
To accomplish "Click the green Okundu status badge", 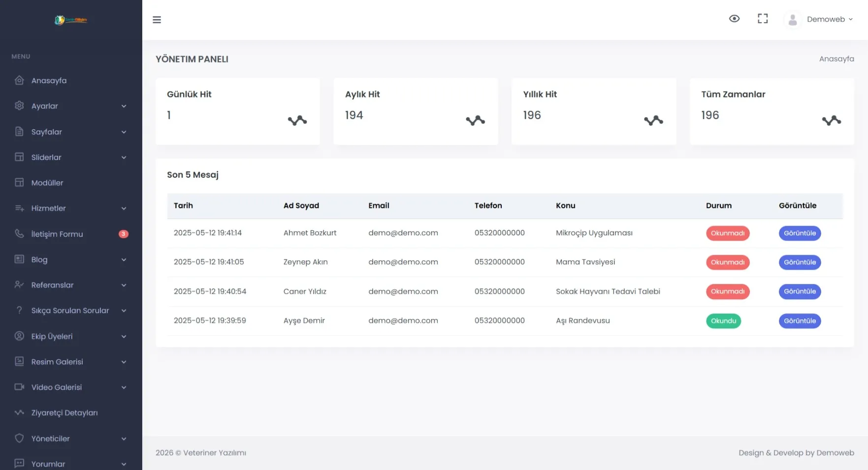I will 723,321.
